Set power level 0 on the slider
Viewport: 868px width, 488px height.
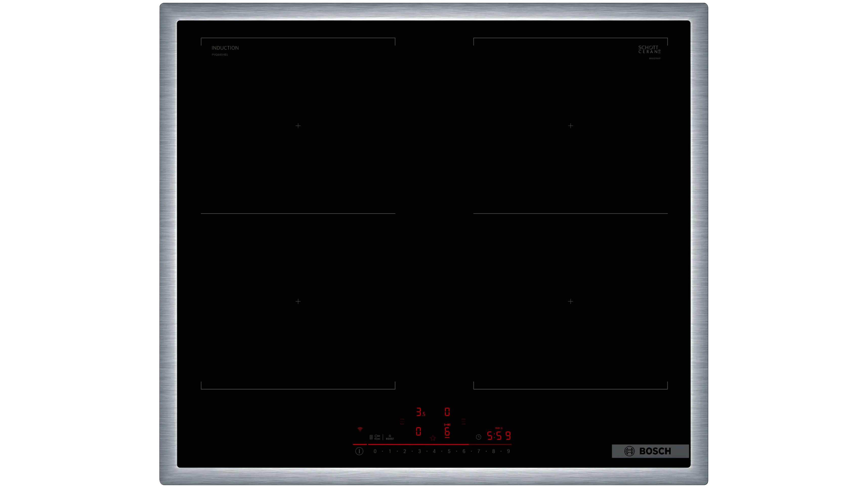click(x=375, y=451)
